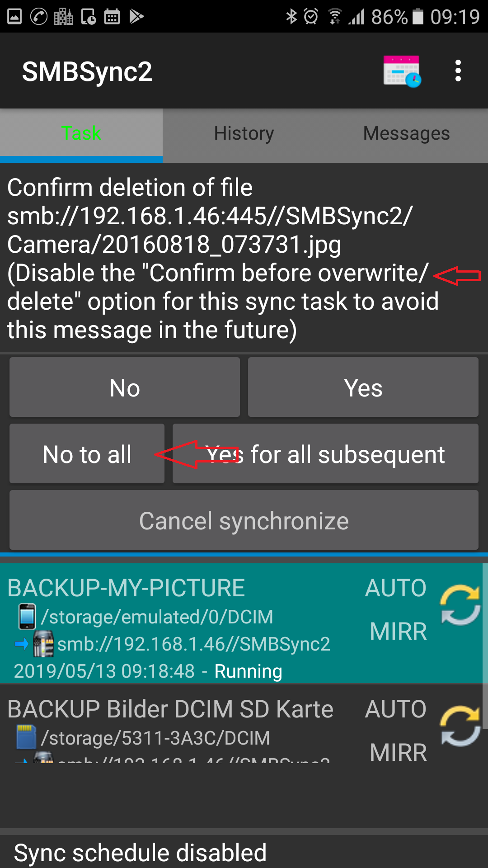Viewport: 488px width, 868px height.
Task: Tap the alarm clock status bar icon
Action: pyautogui.click(x=311, y=17)
